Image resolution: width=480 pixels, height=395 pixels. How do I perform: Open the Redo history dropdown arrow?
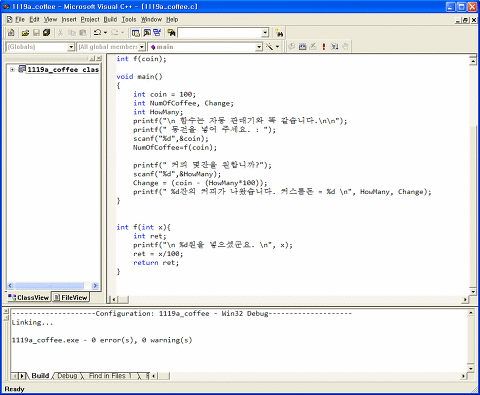point(122,33)
